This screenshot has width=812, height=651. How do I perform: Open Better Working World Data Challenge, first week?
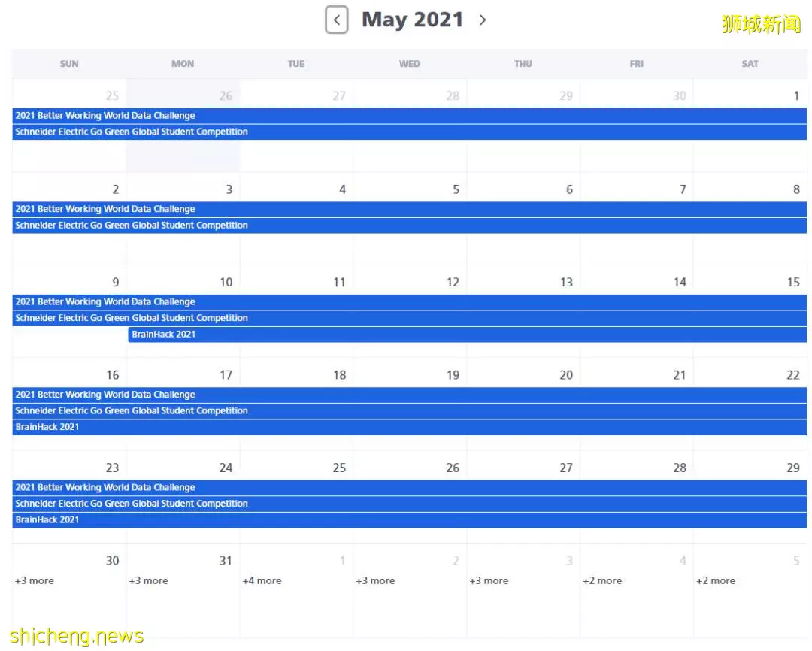click(x=409, y=116)
